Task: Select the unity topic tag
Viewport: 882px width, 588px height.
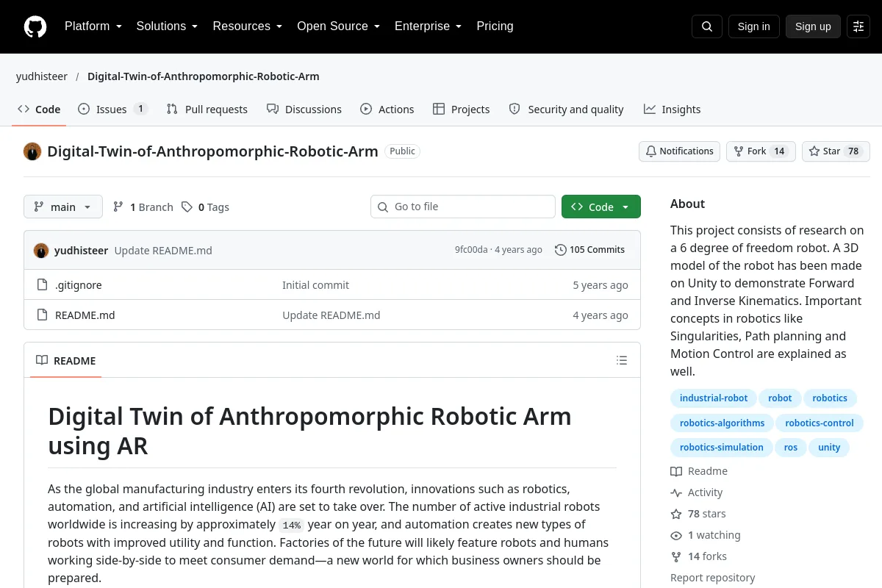Action: [x=829, y=448]
